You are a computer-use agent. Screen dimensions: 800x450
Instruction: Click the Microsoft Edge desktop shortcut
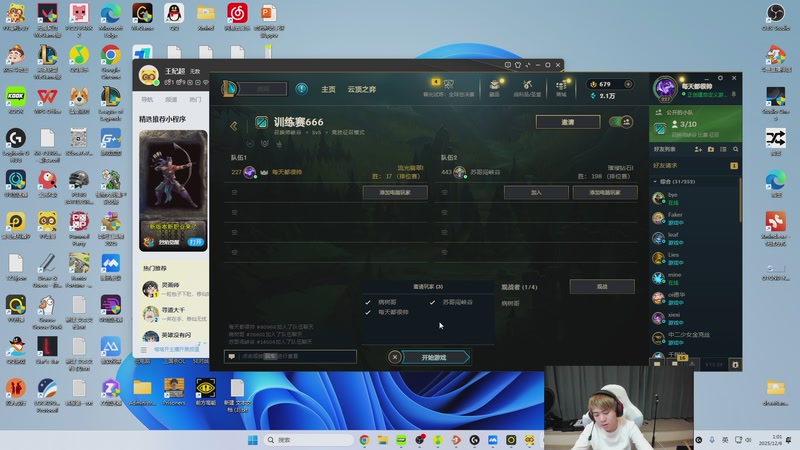(x=111, y=19)
